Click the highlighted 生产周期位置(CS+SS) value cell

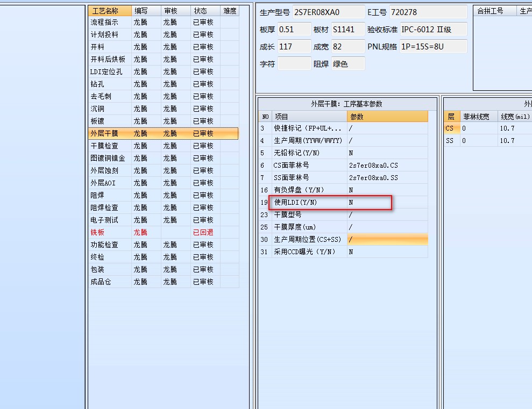(x=387, y=240)
